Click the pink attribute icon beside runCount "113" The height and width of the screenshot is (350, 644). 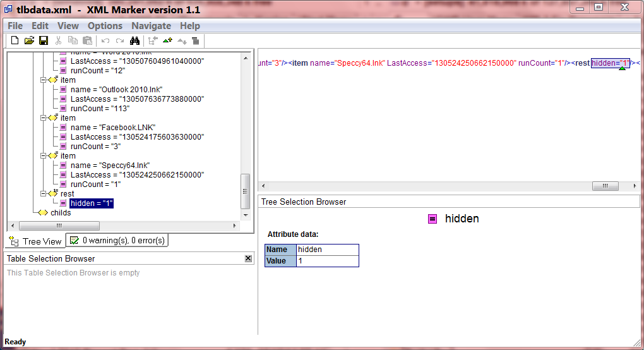[x=63, y=109]
